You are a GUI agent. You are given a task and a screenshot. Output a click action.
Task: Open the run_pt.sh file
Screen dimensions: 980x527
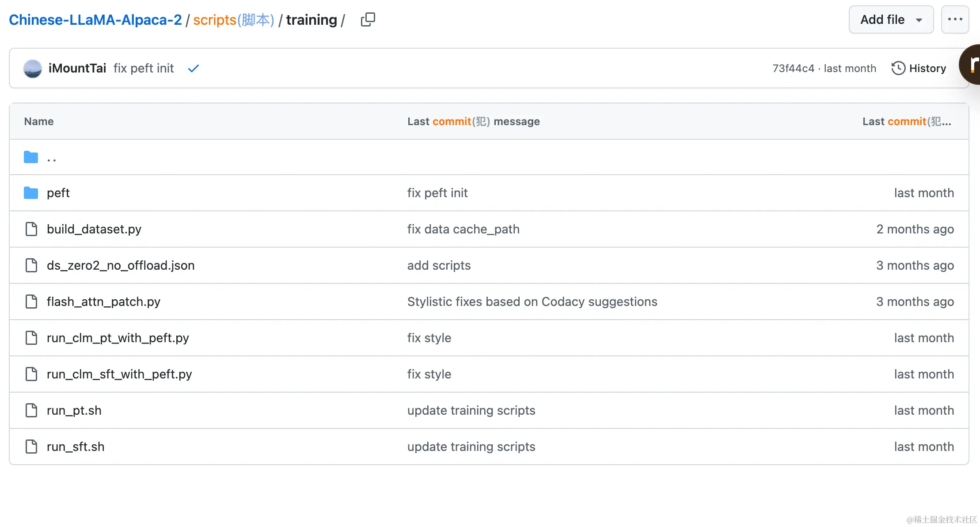tap(74, 410)
